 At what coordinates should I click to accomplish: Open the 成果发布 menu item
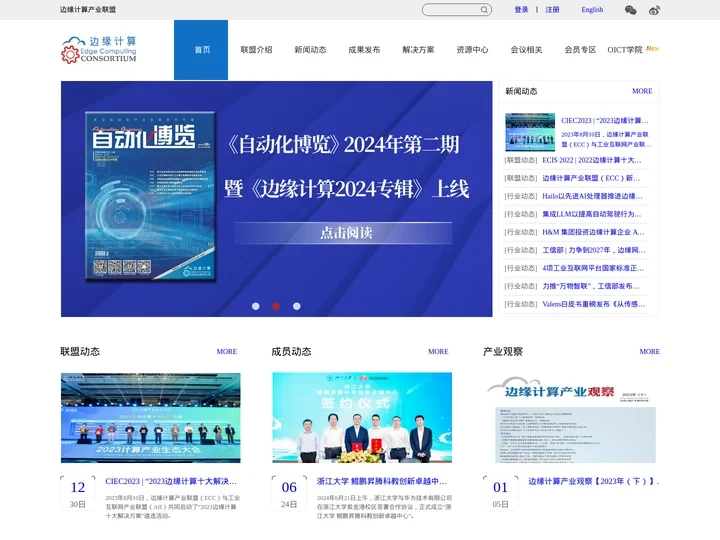[364, 50]
